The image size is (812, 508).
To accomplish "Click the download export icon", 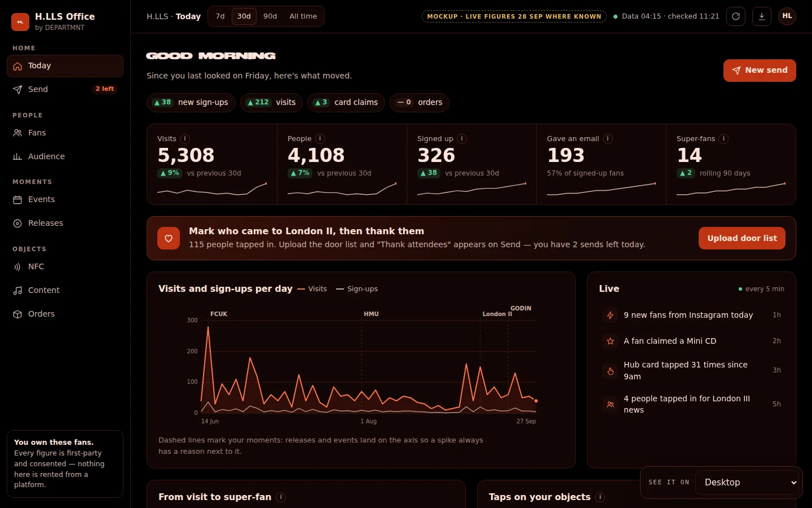I will 762,16.
